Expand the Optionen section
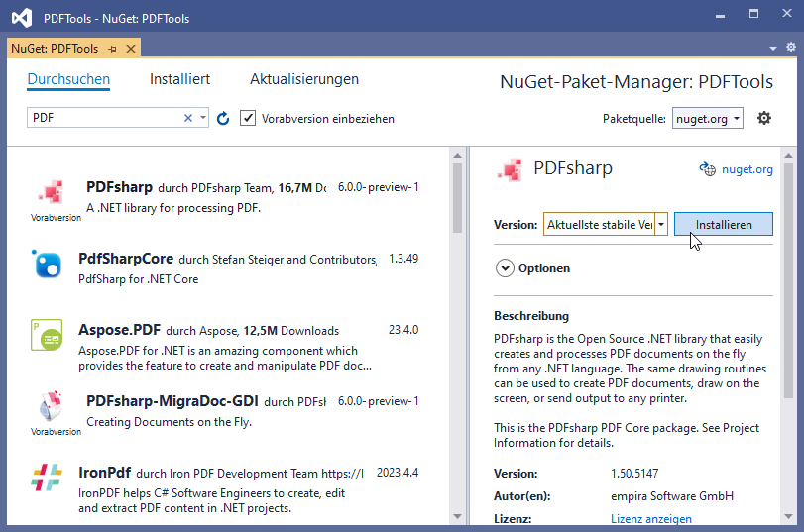Screen dimensions: 804x532 click(x=506, y=267)
